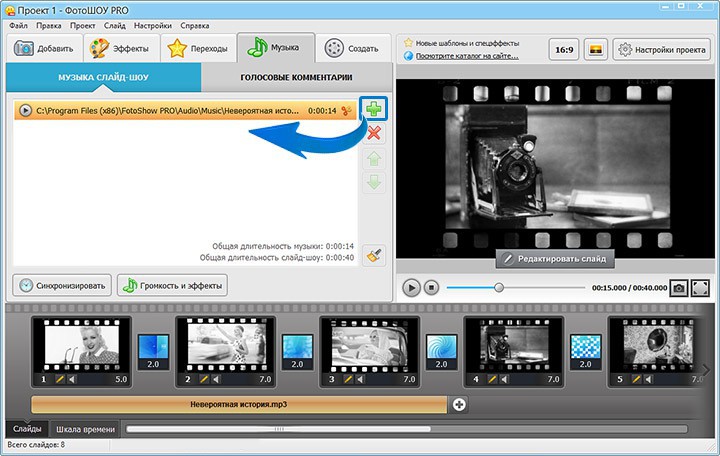Edit slide 3 with pencil icon
Image resolution: width=720 pixels, height=456 pixels.
[x=348, y=379]
